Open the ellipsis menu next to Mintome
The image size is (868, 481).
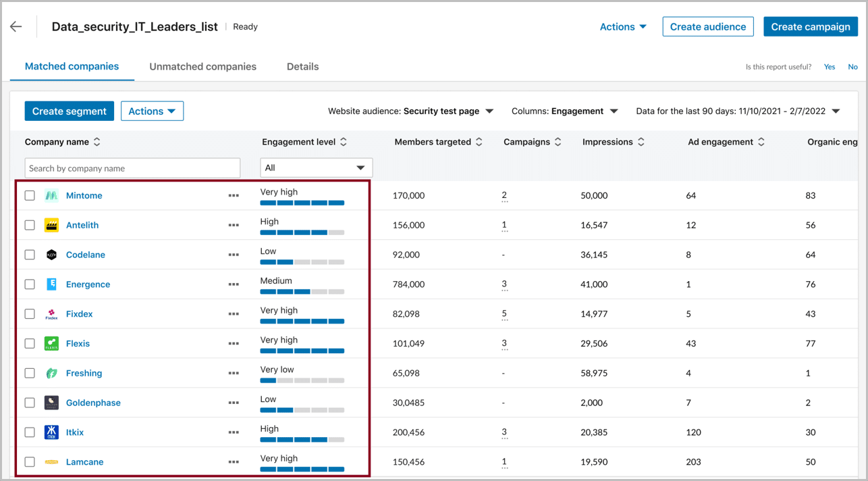(234, 195)
